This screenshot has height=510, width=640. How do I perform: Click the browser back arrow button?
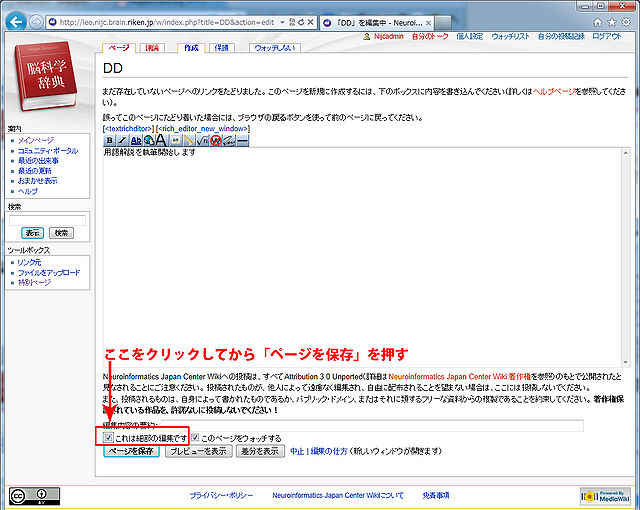pyautogui.click(x=15, y=21)
